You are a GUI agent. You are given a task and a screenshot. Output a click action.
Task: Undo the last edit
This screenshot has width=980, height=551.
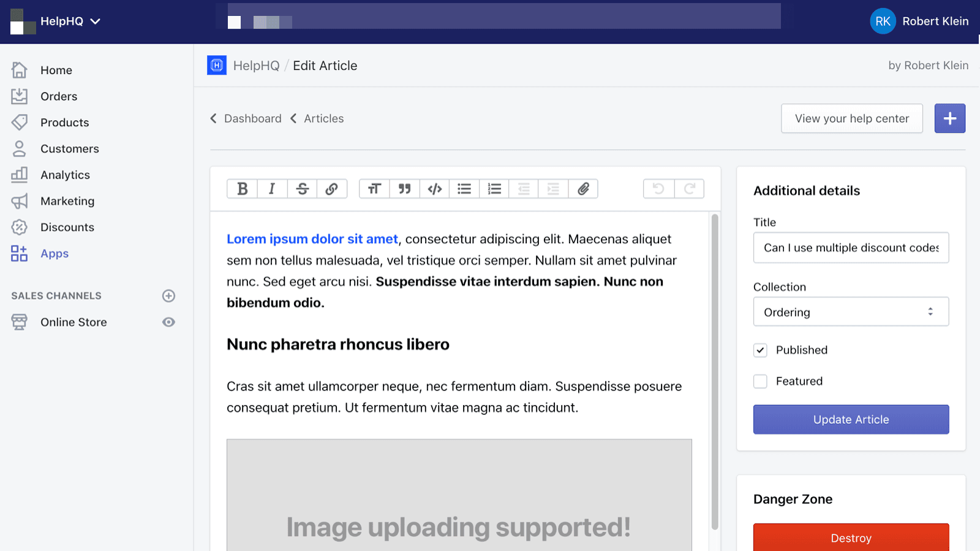(658, 189)
